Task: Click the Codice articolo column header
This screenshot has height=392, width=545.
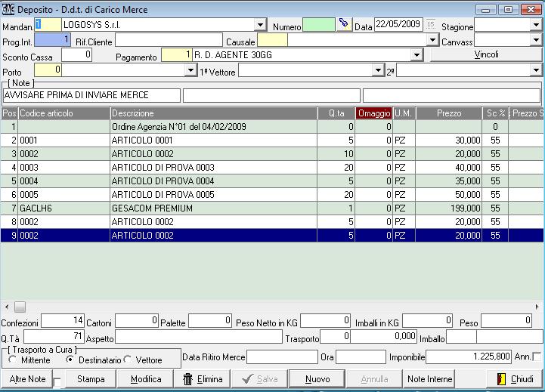Action: tap(64, 113)
